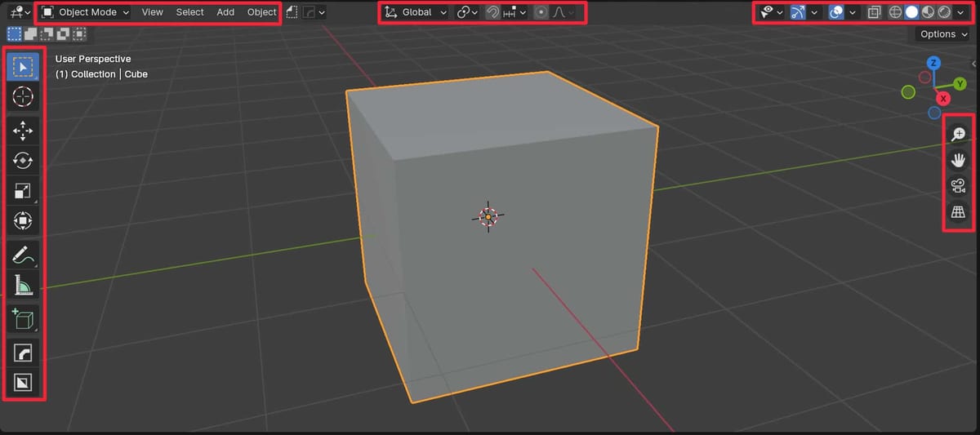The height and width of the screenshot is (435, 980).
Task: Pick the Annotate pencil tool
Action: pos(24,255)
